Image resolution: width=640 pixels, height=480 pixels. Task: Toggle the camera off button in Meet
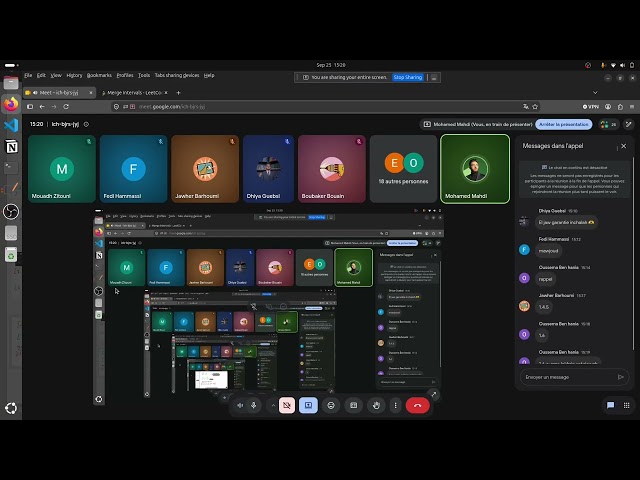click(x=287, y=405)
